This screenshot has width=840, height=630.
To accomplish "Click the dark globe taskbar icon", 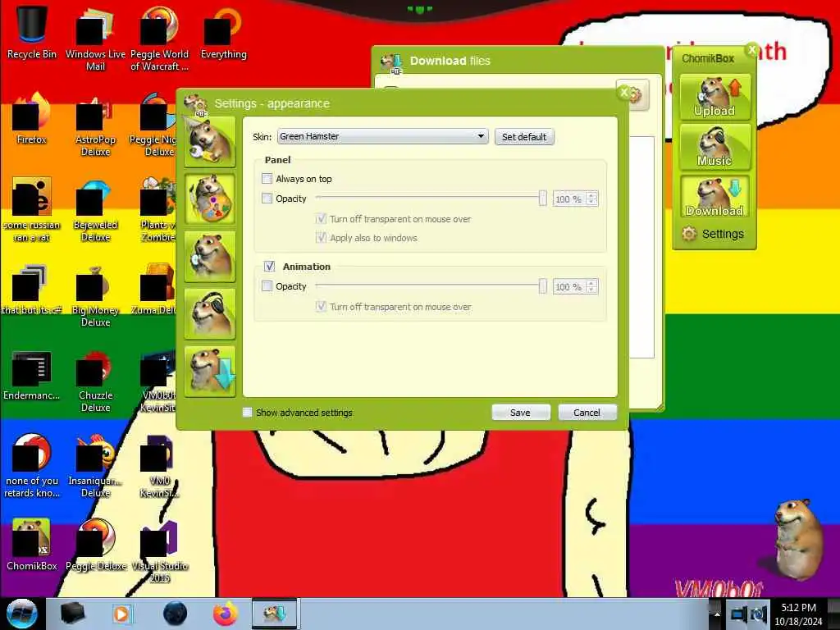I will point(175,614).
